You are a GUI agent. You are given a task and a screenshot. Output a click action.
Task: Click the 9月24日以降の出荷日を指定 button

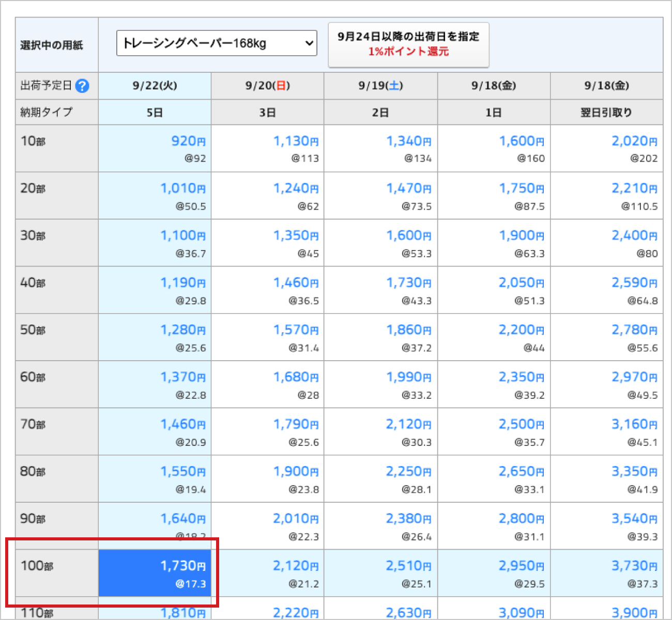408,44
